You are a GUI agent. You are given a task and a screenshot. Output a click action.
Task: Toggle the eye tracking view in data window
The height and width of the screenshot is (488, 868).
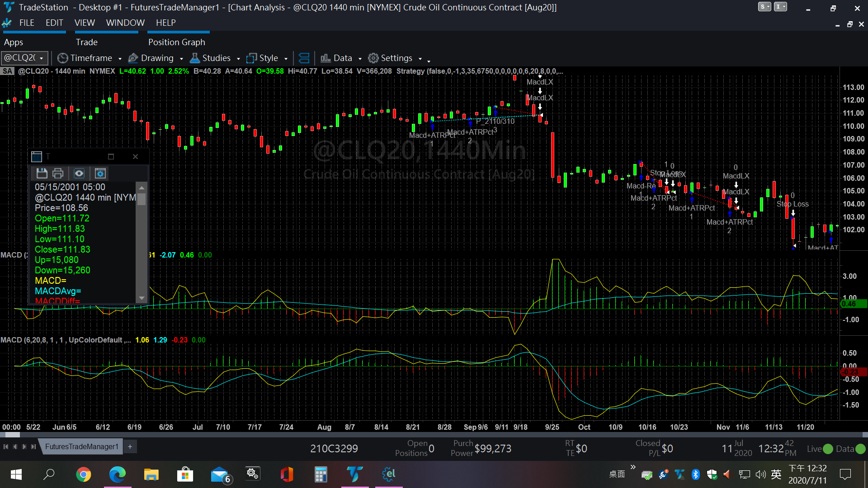[x=79, y=173]
